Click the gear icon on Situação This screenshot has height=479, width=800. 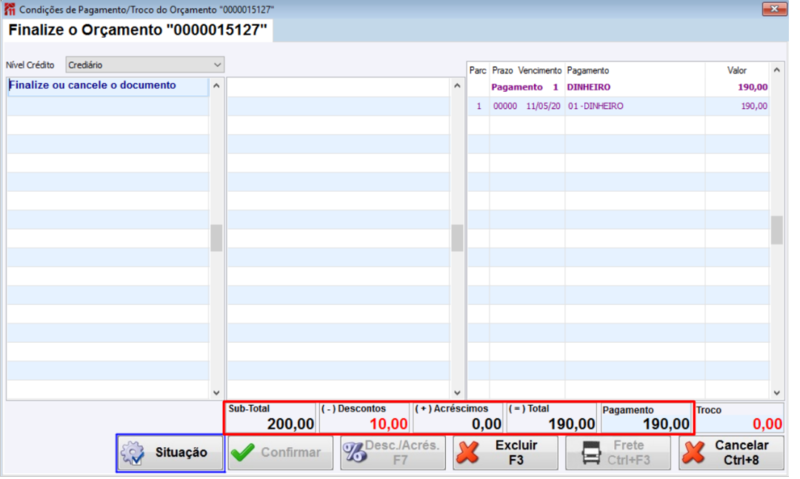pos(133,453)
